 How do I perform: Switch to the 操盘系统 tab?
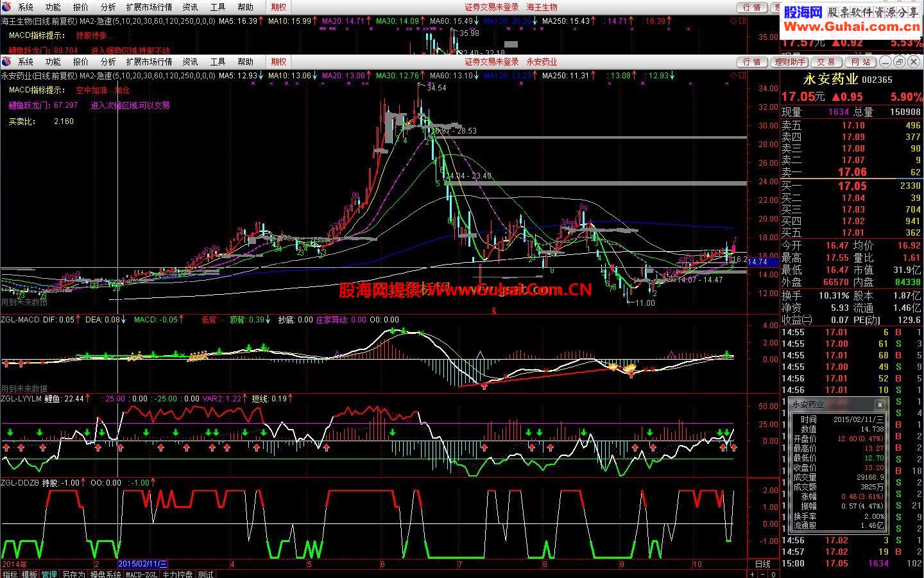click(106, 574)
